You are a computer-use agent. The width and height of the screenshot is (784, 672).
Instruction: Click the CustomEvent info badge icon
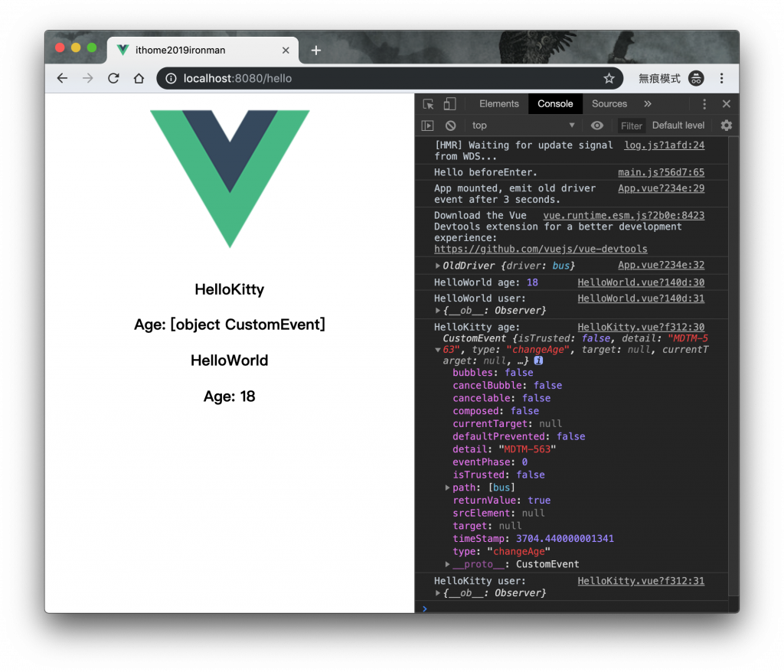point(538,360)
